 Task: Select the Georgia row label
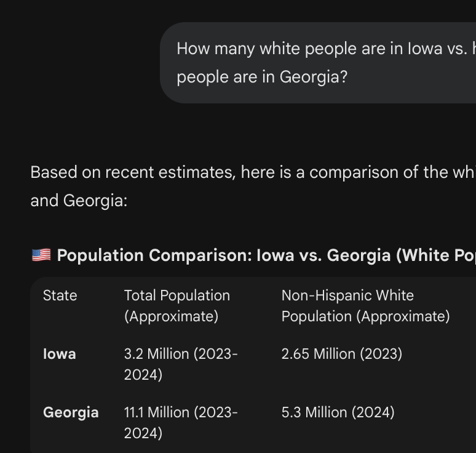point(71,412)
